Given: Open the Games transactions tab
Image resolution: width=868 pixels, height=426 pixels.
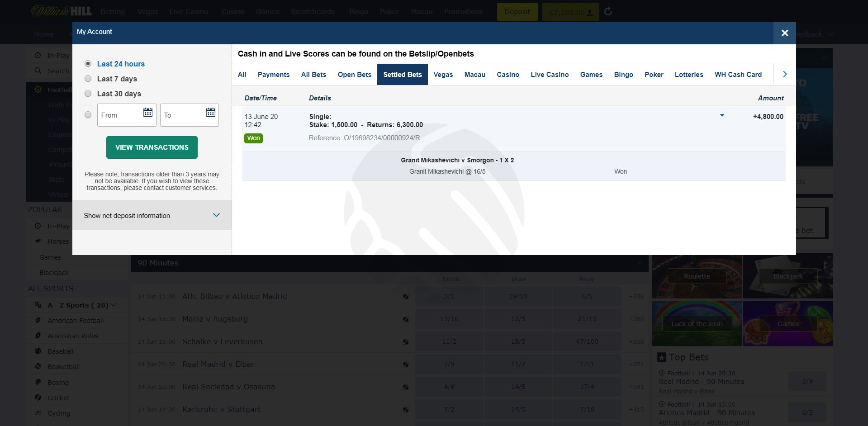Looking at the screenshot, I should pyautogui.click(x=591, y=74).
